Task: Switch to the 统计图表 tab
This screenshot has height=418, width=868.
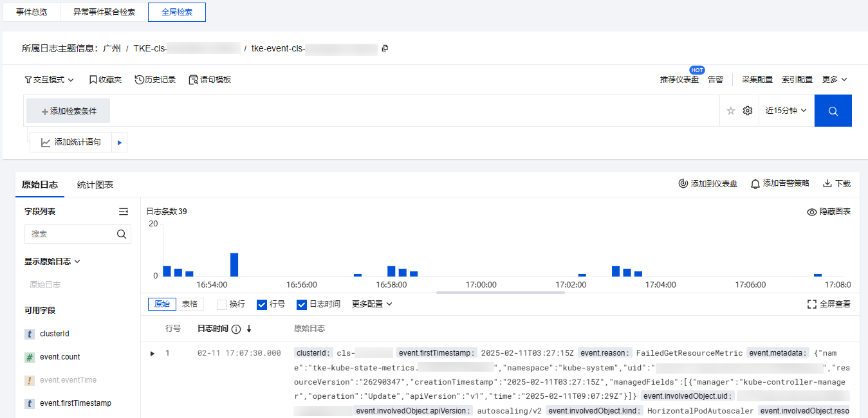Action: pos(95,185)
